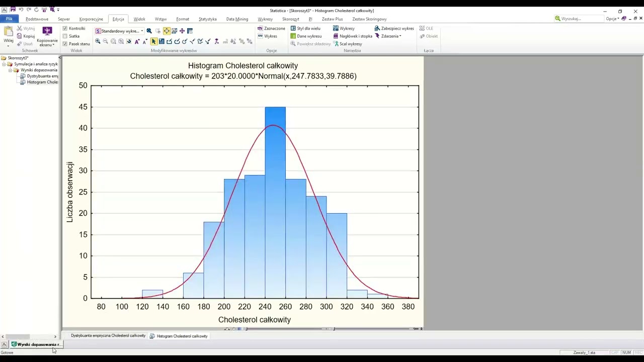The width and height of the screenshot is (644, 362).
Task: Click the zoom out magnifier icon
Action: (105, 41)
